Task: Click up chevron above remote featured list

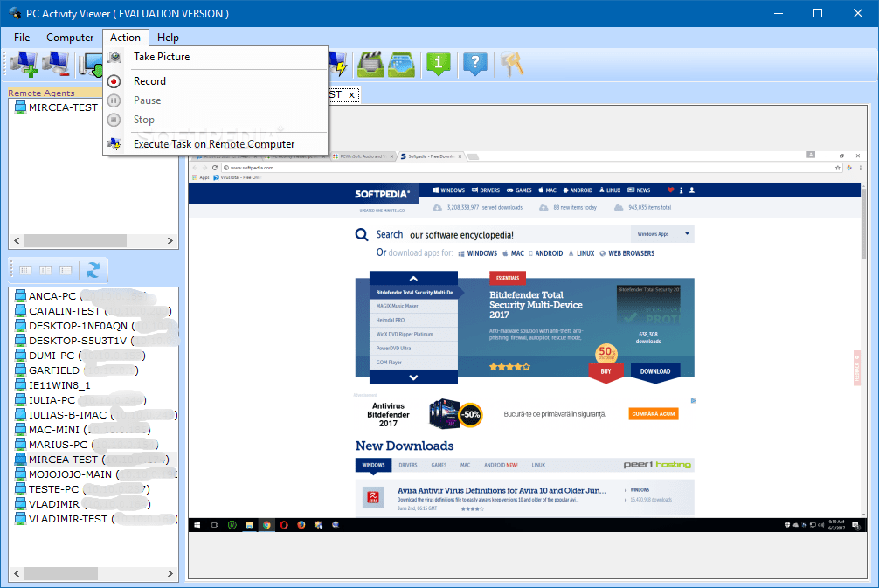Action: tap(413, 279)
